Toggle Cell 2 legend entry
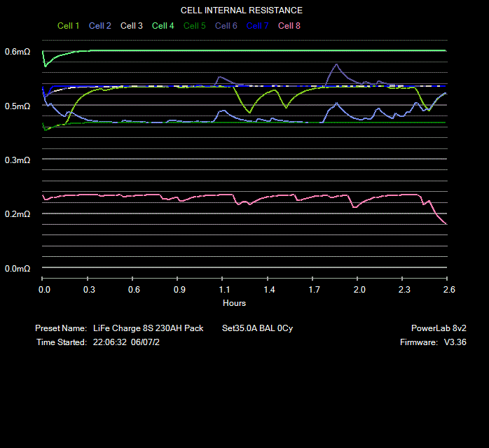 click(x=99, y=26)
